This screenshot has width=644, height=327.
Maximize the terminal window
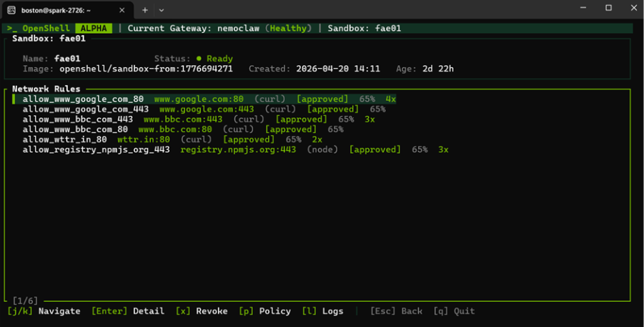click(609, 8)
